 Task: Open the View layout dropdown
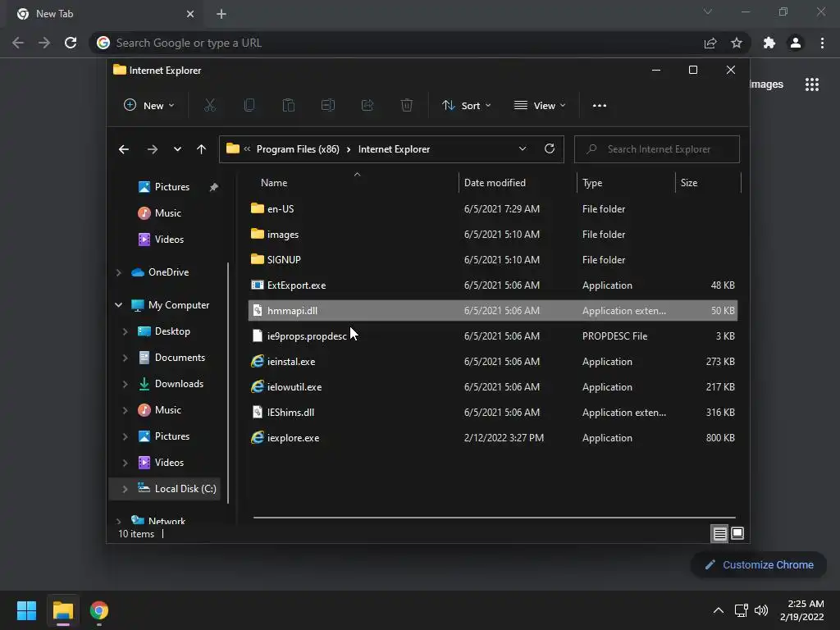[x=540, y=106]
